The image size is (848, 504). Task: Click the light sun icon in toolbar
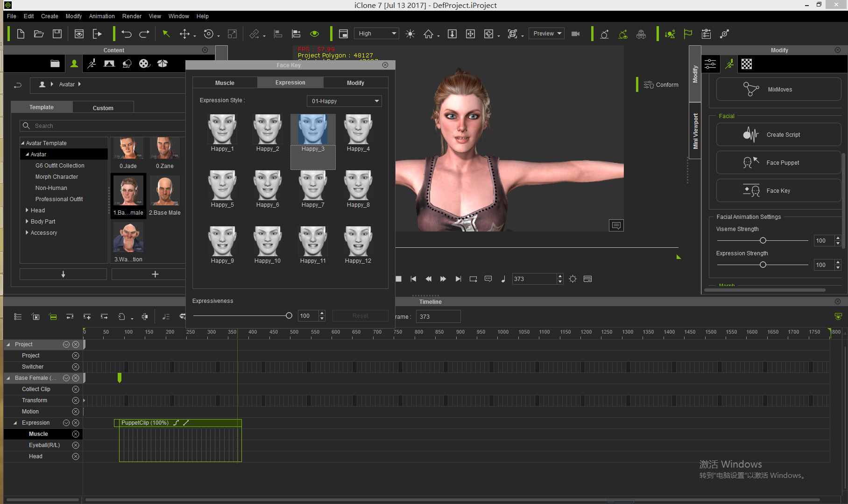(410, 34)
